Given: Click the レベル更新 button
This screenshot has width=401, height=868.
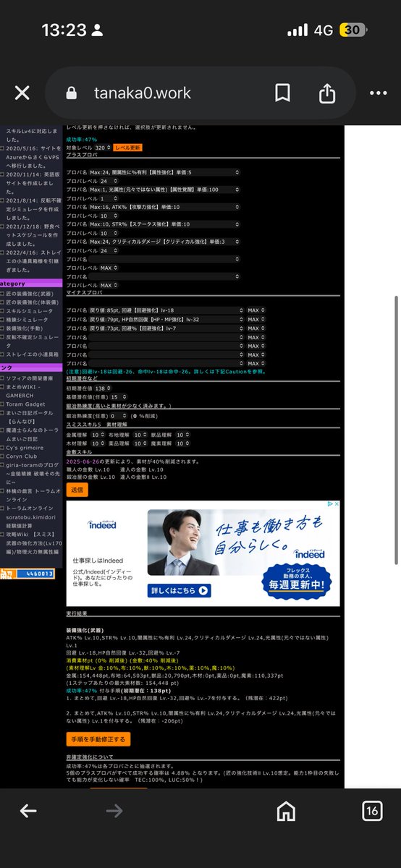Looking at the screenshot, I should (127, 147).
